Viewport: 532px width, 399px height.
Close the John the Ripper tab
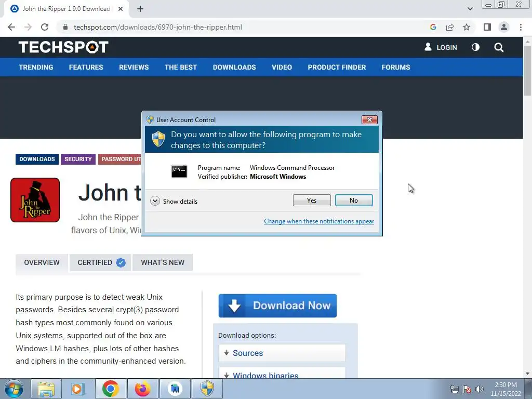pos(121,9)
